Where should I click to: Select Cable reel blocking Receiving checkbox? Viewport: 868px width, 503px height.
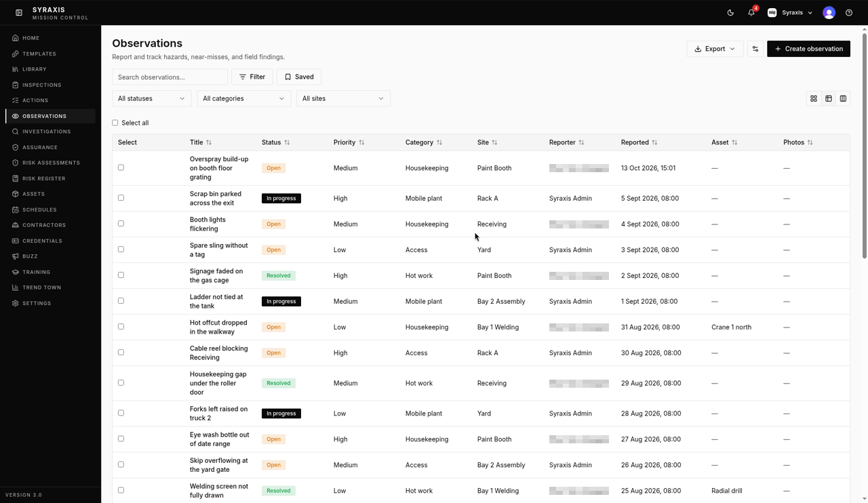(x=121, y=353)
